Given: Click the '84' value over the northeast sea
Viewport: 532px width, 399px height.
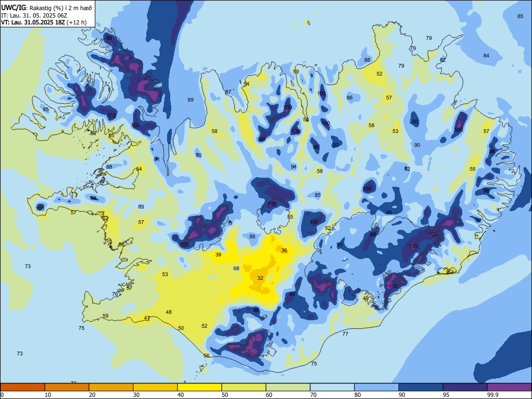Looking at the screenshot, I should click(487, 56).
